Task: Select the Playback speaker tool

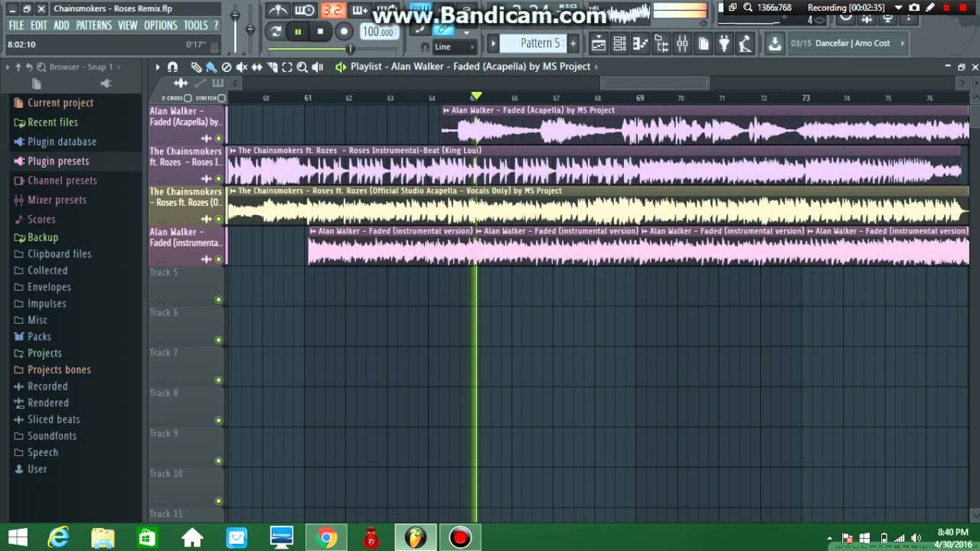Action: tap(318, 67)
